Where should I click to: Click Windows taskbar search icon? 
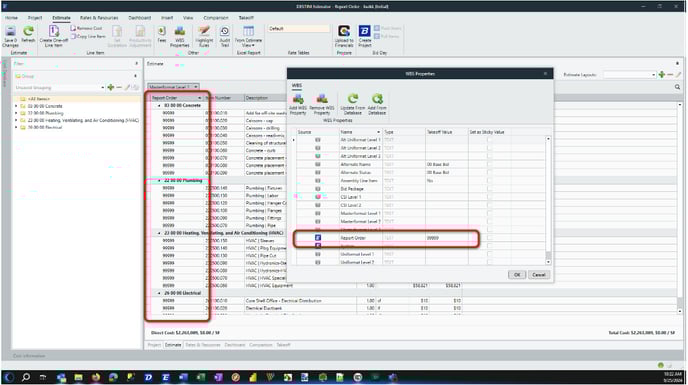(26, 377)
